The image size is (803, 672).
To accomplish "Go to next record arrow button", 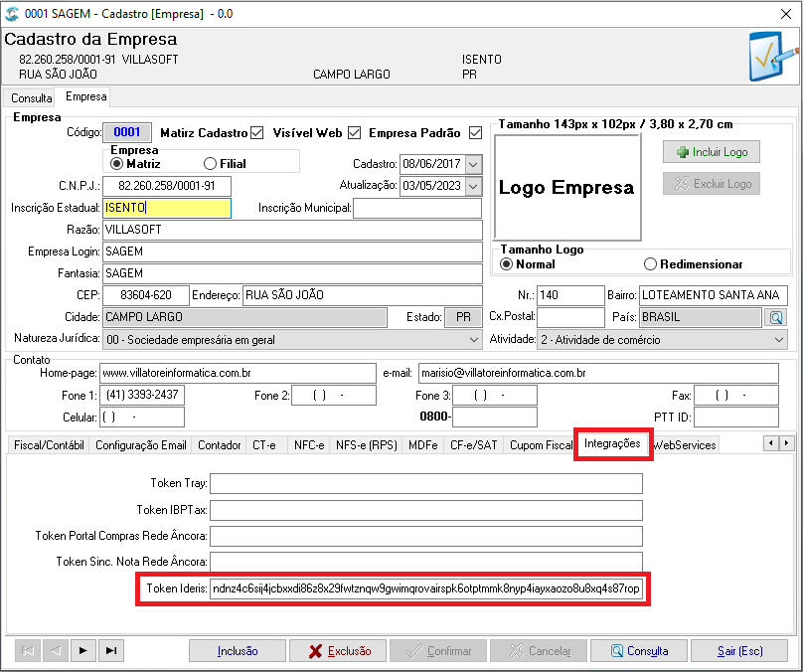I will 82,651.
